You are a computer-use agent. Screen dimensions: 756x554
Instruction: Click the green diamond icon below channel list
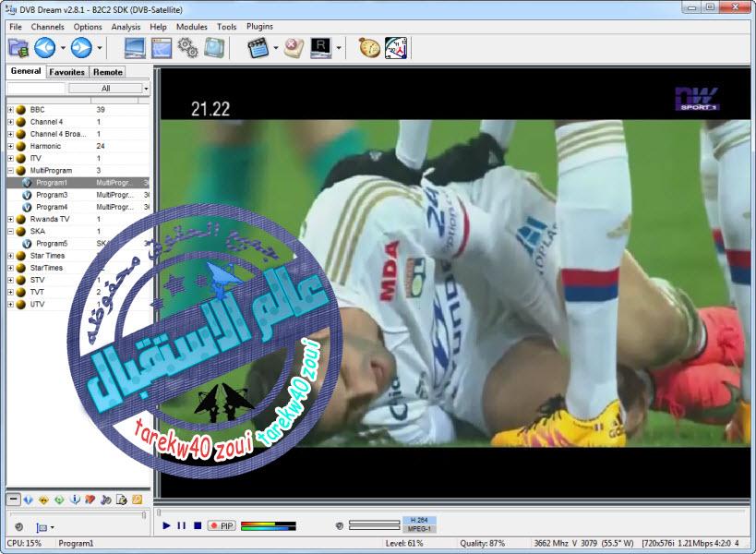pyautogui.click(x=59, y=500)
